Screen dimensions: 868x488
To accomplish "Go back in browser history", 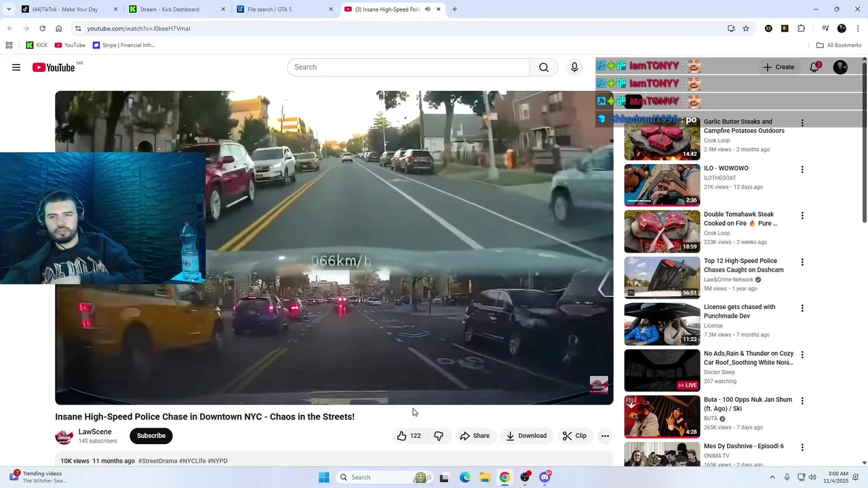I will (x=9, y=28).
